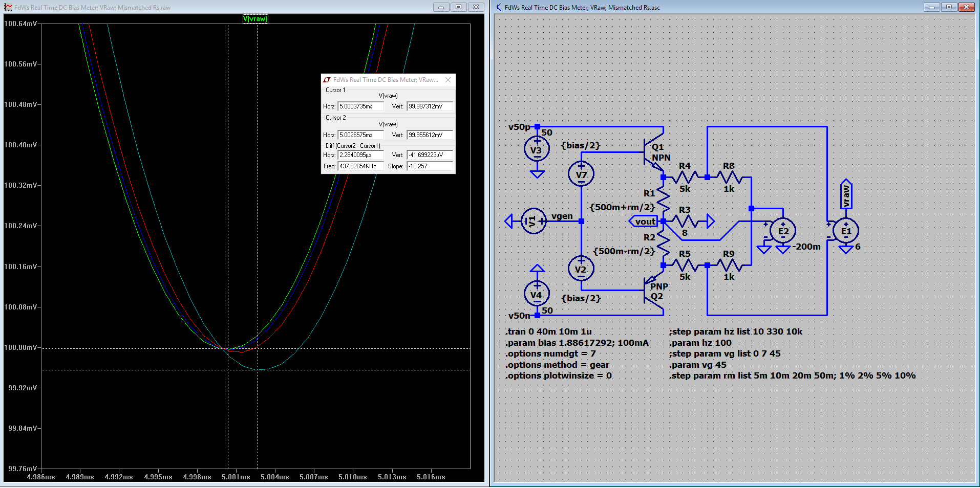The image size is (980, 488).
Task: Click the V(vraw) trace label on the plot
Action: point(255,19)
